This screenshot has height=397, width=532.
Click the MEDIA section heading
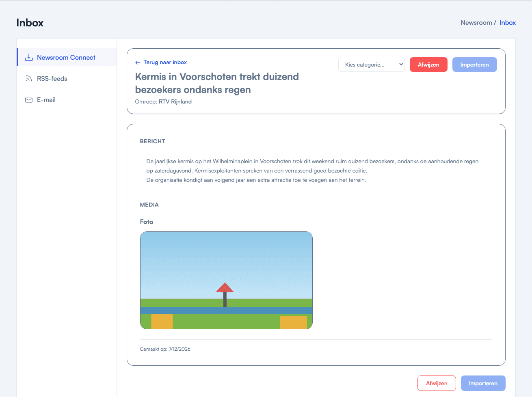coord(149,205)
